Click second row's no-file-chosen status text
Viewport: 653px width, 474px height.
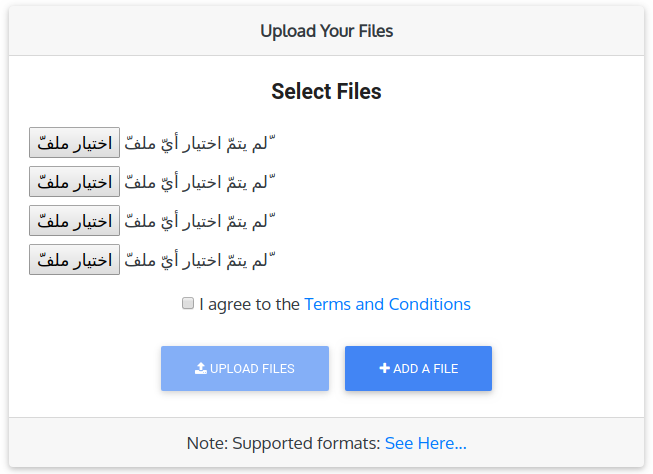tap(198, 182)
